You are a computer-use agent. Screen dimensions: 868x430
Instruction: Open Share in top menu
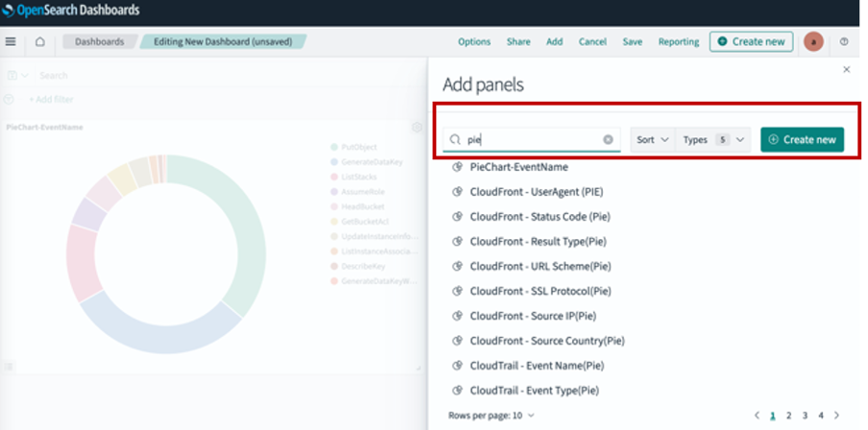point(518,42)
